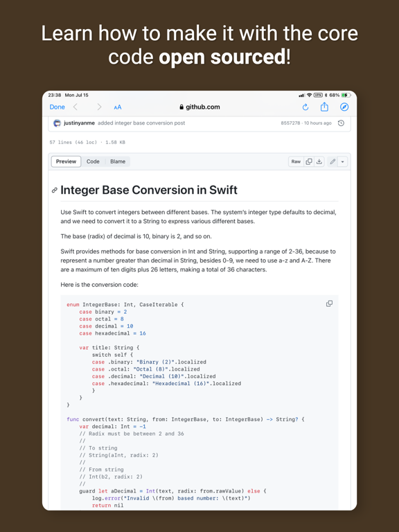The height and width of the screenshot is (532, 399).
Task: Switch to the Blame tab
Action: [118, 161]
